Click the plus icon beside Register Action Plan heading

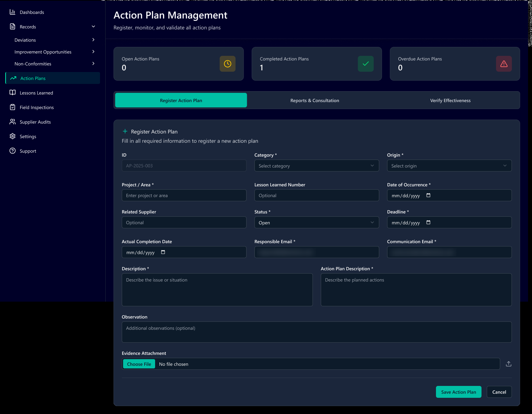[125, 131]
